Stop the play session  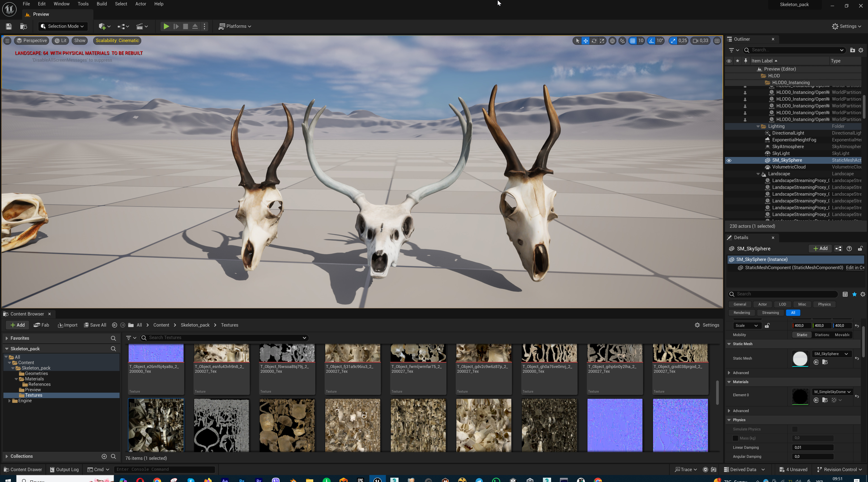coord(185,26)
